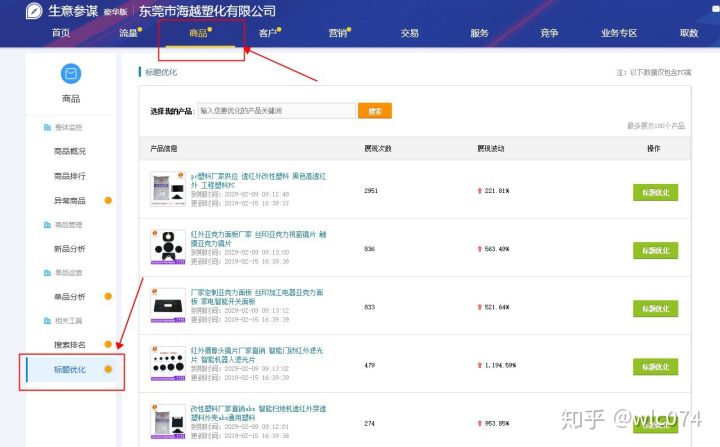Image resolution: width=720 pixels, height=447 pixels.
Task: Click thumbnail of the 红外亚克力面板厂家 product
Action: coord(168,247)
